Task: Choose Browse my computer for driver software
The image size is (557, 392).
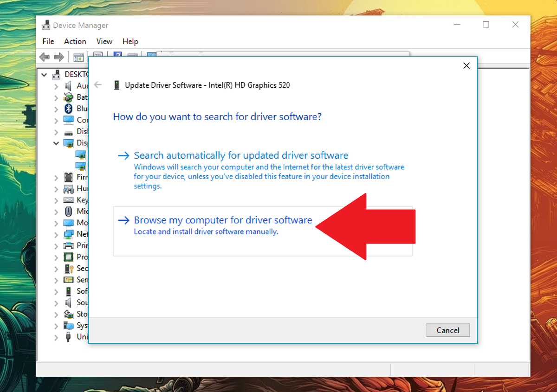Action: coord(222,220)
